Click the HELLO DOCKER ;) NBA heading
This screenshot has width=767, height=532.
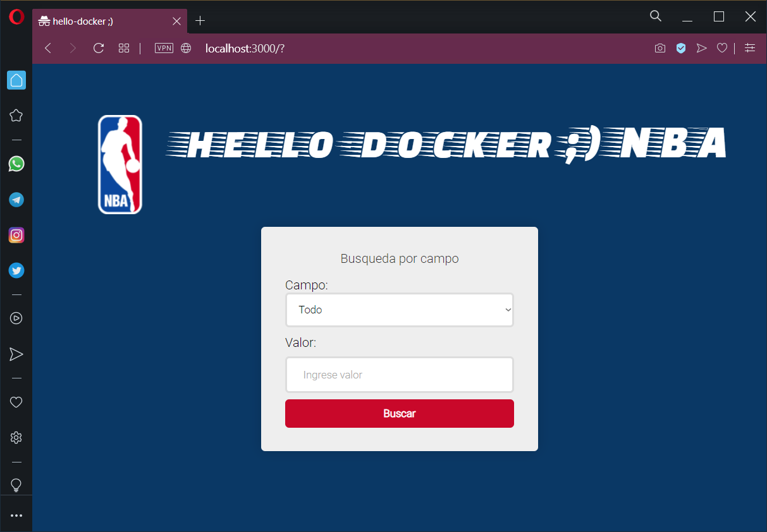[446, 145]
